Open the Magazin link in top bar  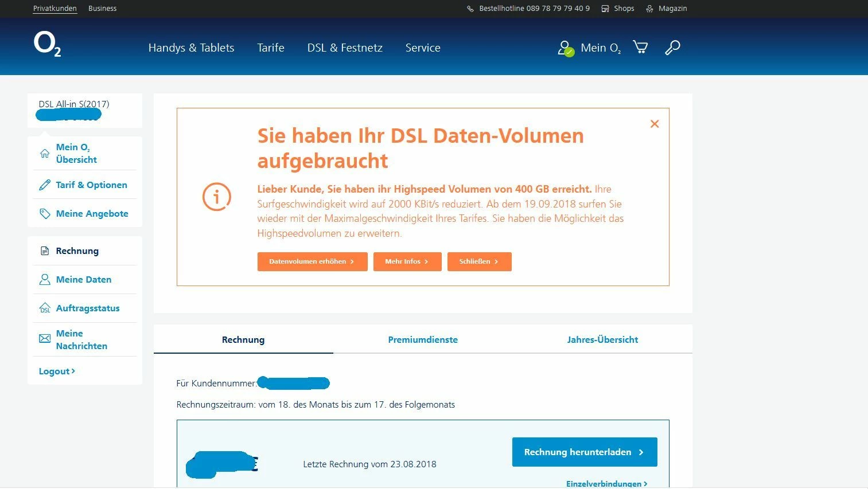pyautogui.click(x=673, y=9)
